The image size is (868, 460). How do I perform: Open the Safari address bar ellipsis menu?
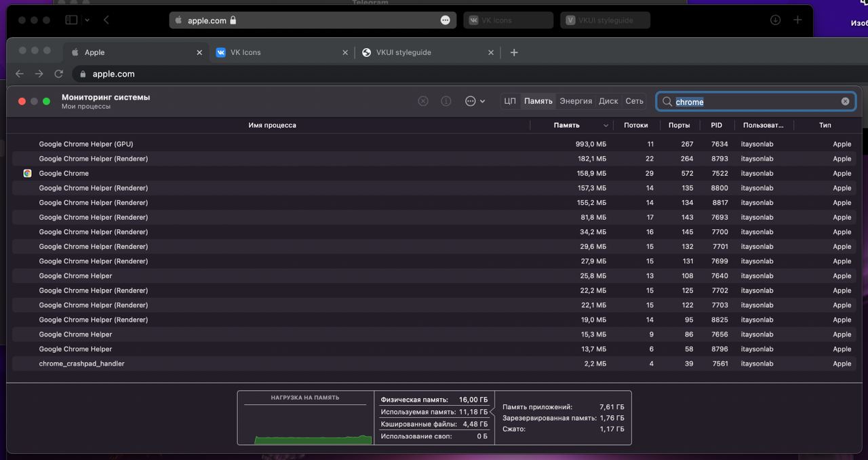coord(445,20)
